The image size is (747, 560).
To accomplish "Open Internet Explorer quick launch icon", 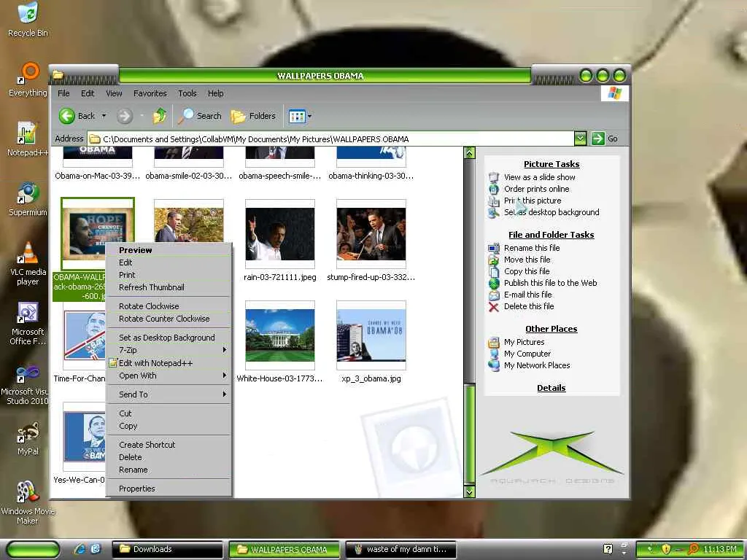I will click(x=79, y=549).
